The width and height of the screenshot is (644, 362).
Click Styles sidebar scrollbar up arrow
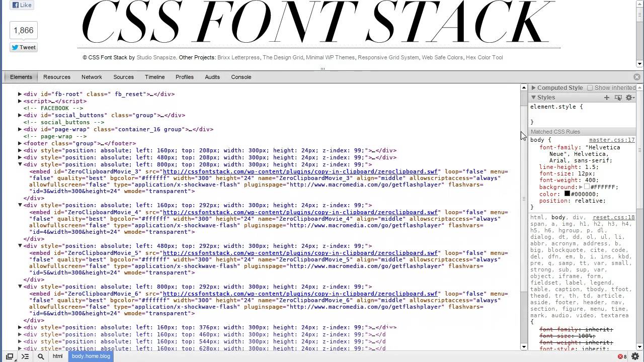click(640, 87)
